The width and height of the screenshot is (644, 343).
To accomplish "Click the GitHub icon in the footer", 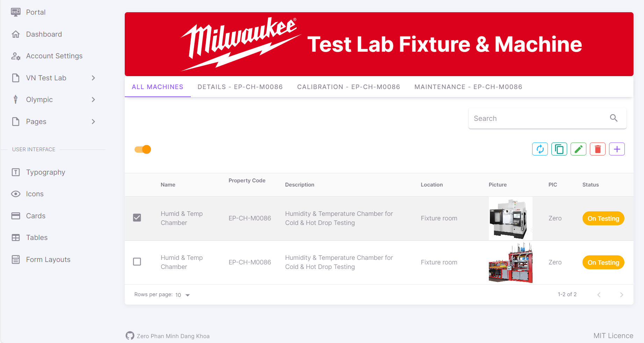I will (x=130, y=336).
